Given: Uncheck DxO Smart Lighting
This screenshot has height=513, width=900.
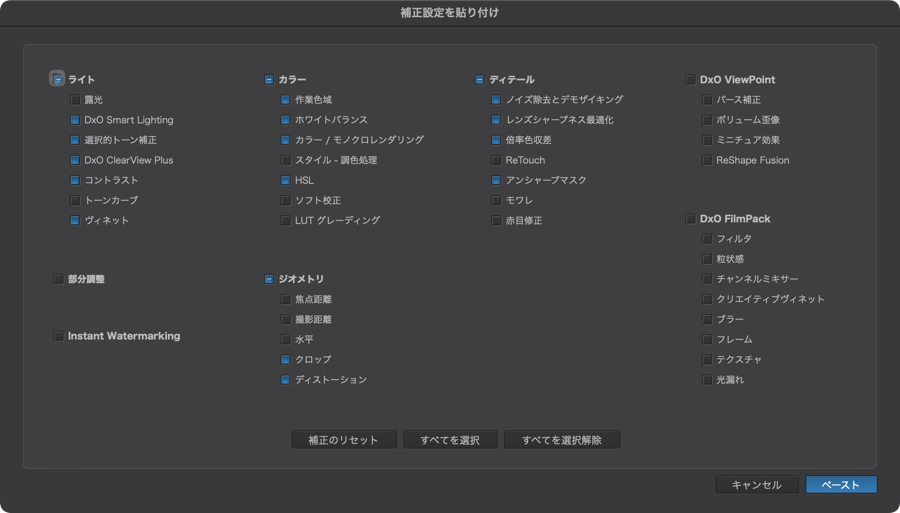Looking at the screenshot, I should click(75, 120).
